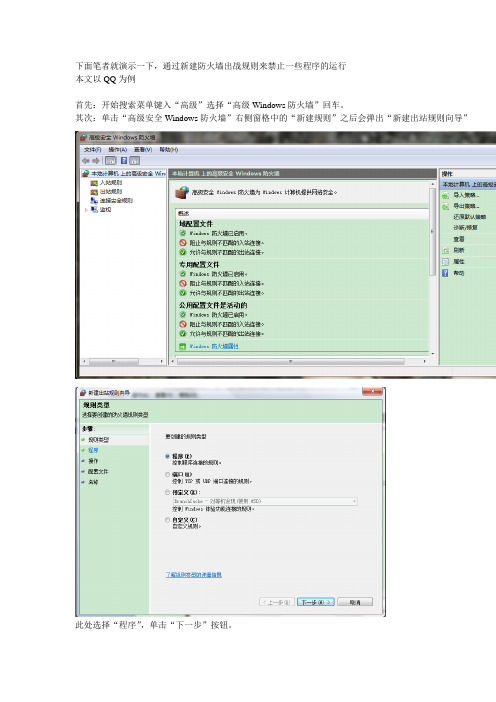Click the 连接安全规则 icon
Viewport: 496px width, 702px height.
pos(94,201)
